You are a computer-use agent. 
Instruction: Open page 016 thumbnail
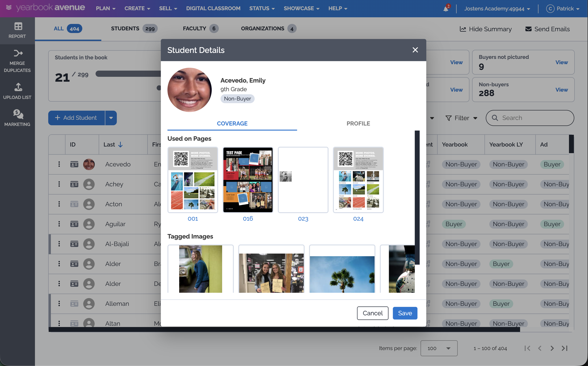[248, 180]
